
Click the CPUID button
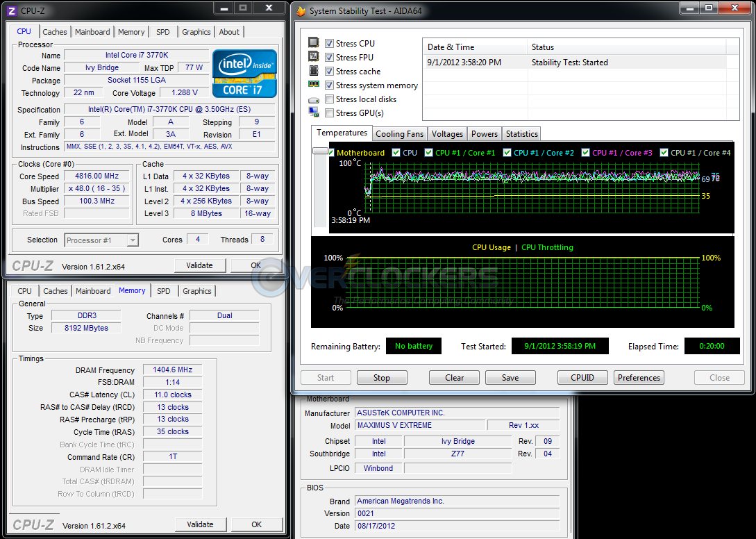(x=582, y=378)
